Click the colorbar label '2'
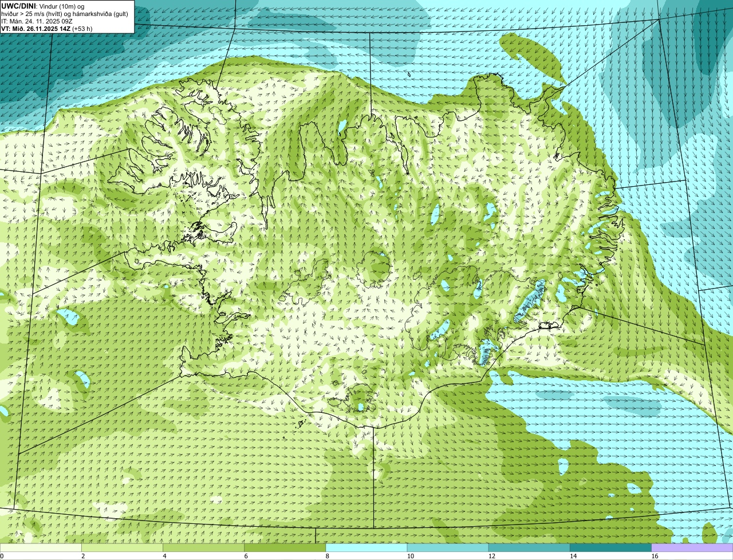Screen dimensions: 733x560 [x=83, y=556]
